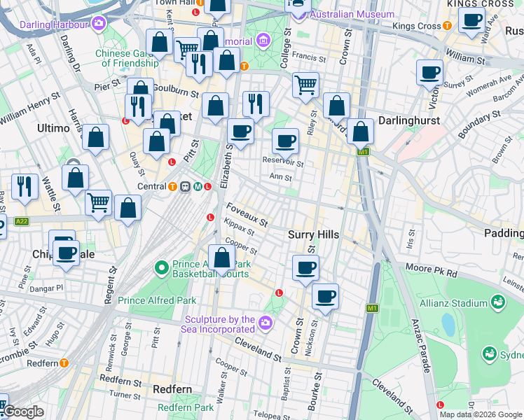Open shopping bag marker beside Chinese Garden label
524x420 pixels.
tap(160, 43)
